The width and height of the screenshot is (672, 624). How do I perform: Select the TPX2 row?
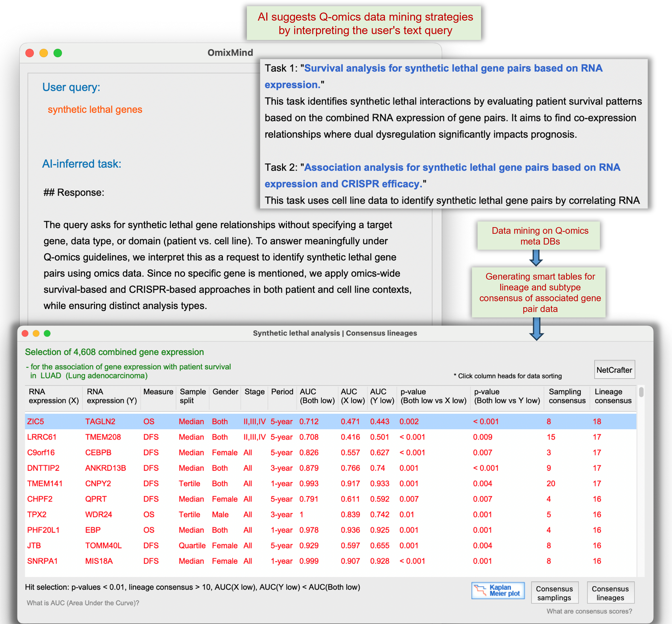coord(330,515)
